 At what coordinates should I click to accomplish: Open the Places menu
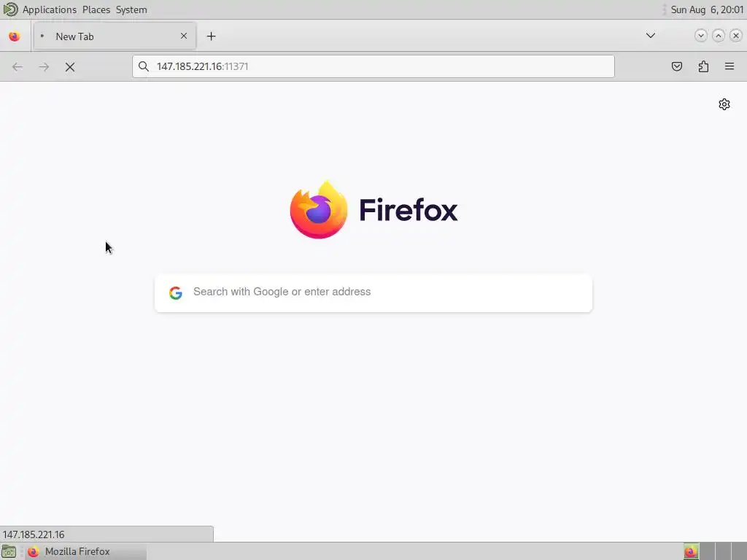point(96,9)
